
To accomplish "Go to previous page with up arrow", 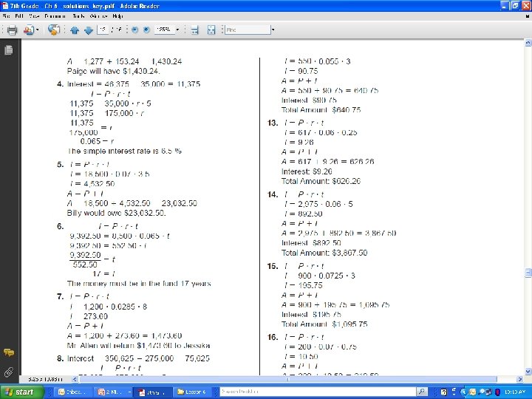I will click(x=75, y=30).
